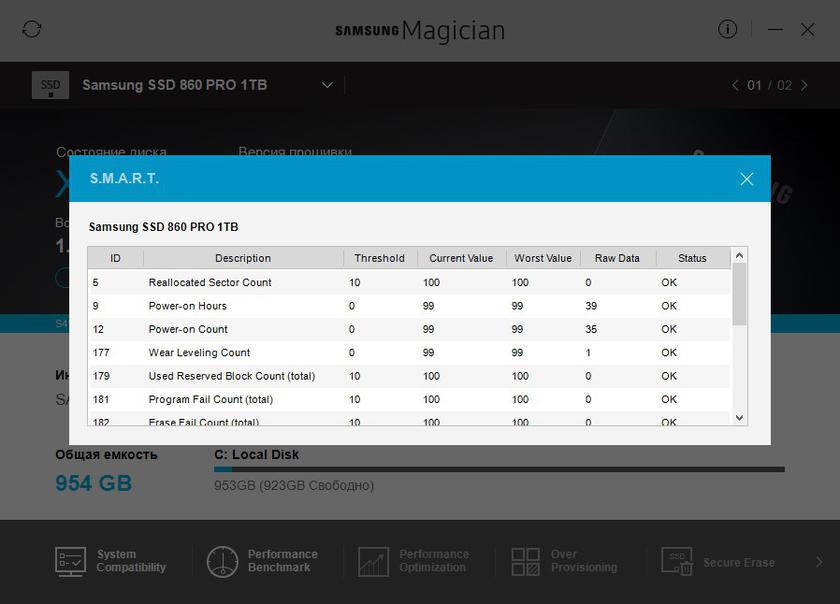Open System Compatibility
This screenshot has height=604, width=840.
tap(111, 561)
